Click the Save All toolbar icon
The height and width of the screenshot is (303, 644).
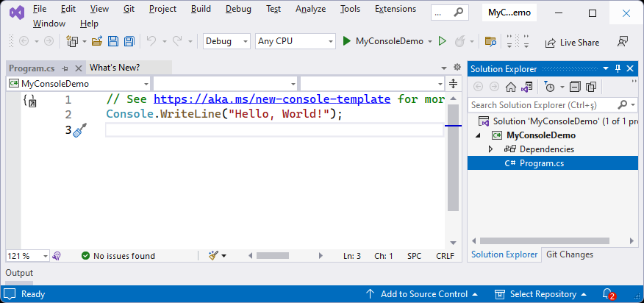pyautogui.click(x=129, y=42)
